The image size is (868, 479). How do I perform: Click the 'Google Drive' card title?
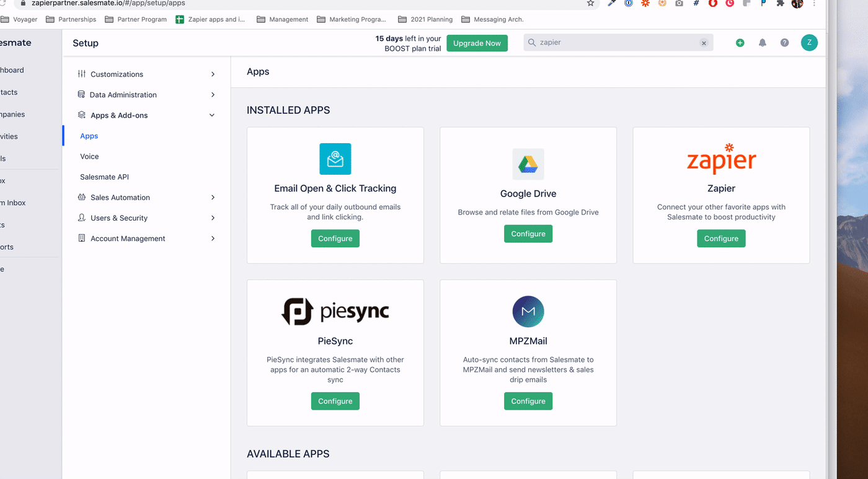point(528,193)
